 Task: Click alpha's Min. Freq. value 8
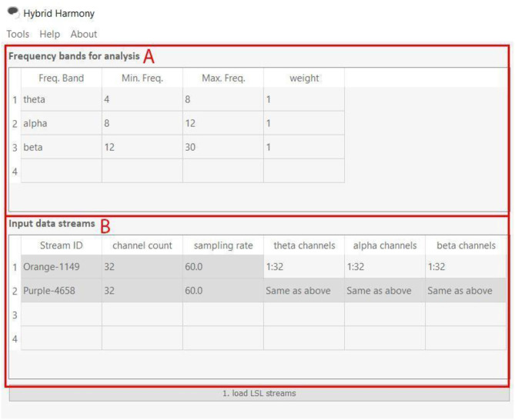[x=142, y=123]
